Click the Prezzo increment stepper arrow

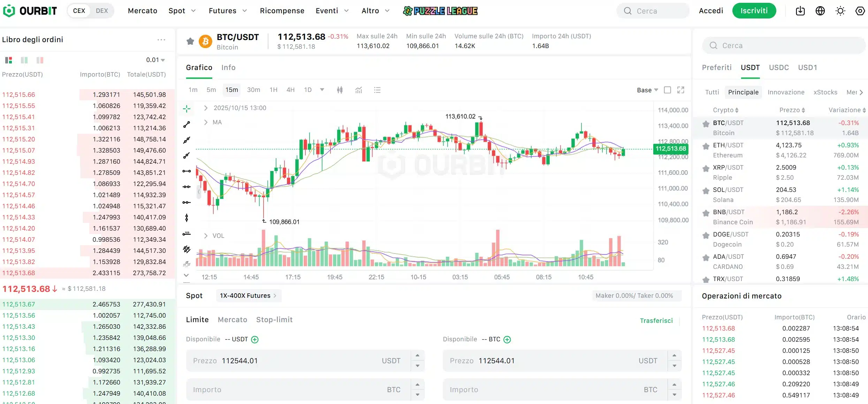click(417, 356)
